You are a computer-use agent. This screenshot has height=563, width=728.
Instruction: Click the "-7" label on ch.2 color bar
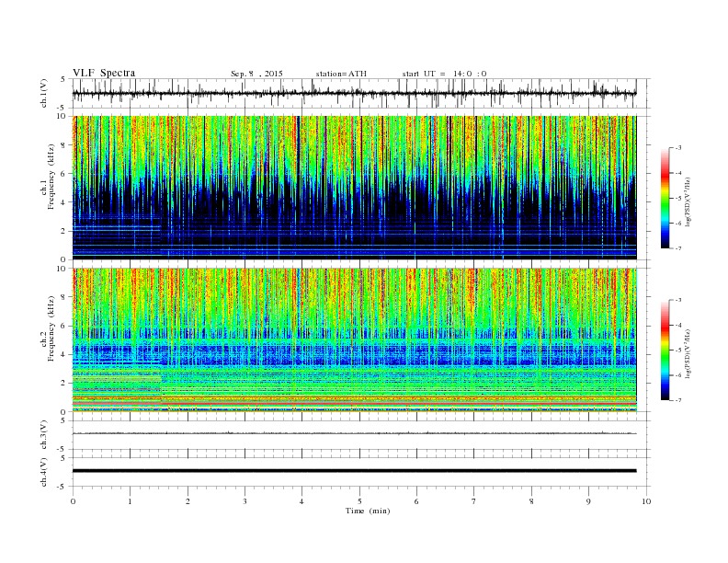(x=677, y=400)
